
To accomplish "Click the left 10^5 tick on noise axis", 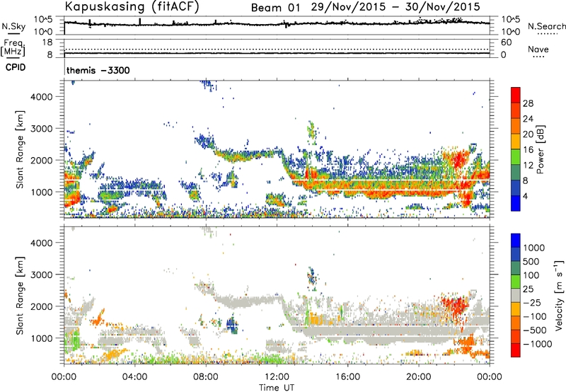I will coord(43,19).
